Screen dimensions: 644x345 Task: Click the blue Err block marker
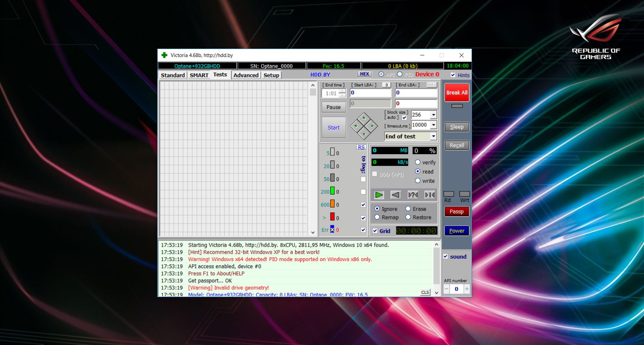click(332, 229)
